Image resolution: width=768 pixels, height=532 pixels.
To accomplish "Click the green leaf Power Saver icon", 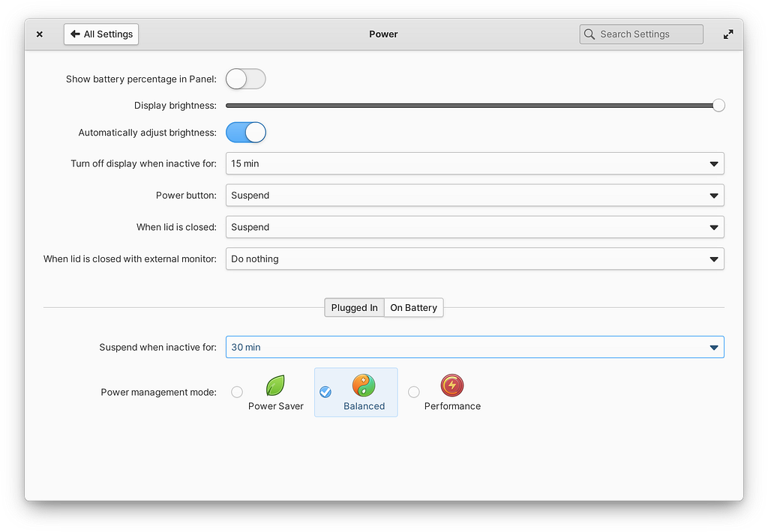I will click(x=275, y=386).
